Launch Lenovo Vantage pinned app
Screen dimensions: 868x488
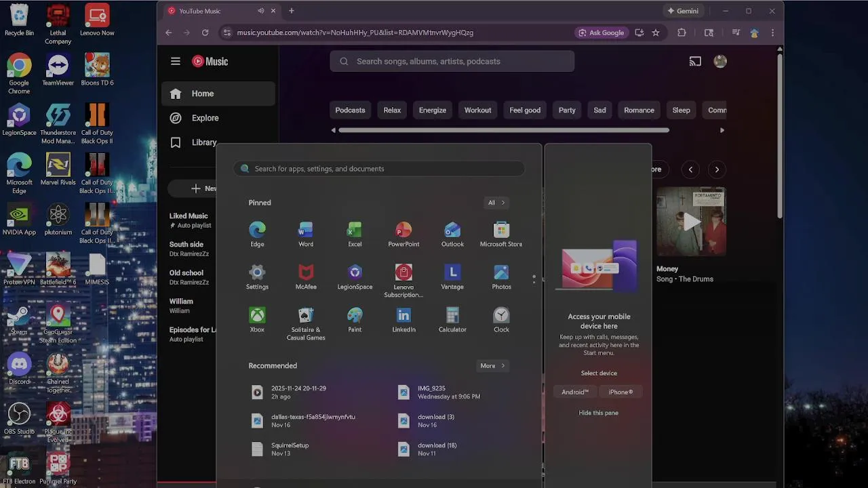452,277
